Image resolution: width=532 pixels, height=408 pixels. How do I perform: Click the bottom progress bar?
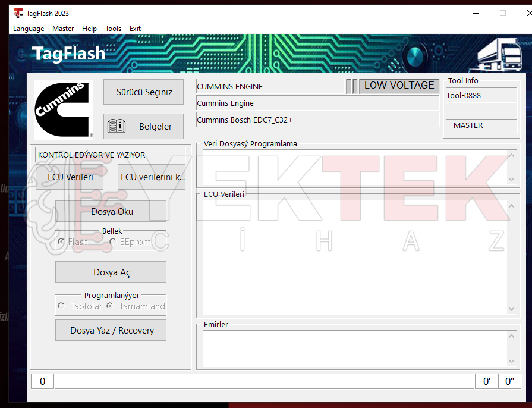tap(265, 381)
